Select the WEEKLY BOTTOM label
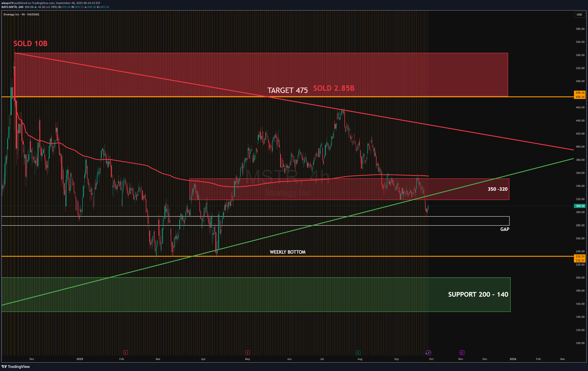The height and width of the screenshot is (371, 588). click(287, 252)
